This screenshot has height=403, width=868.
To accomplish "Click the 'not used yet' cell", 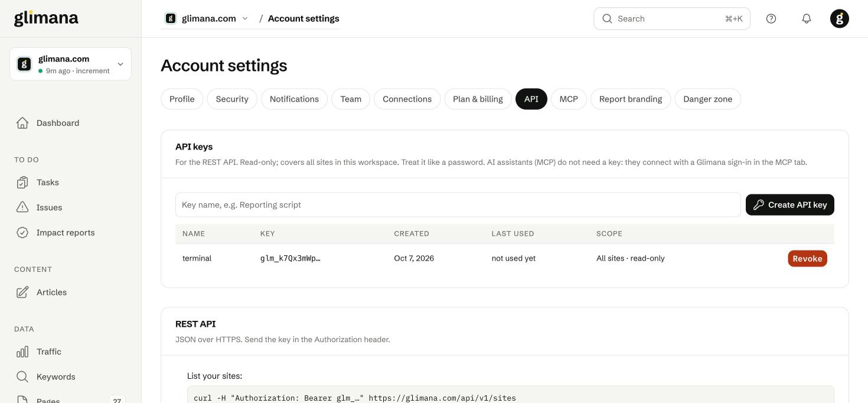I will [x=514, y=258].
